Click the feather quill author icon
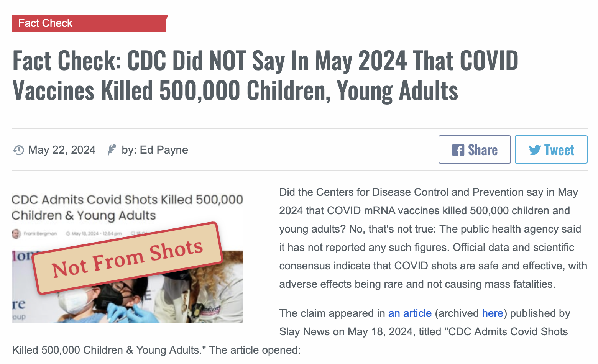This screenshot has width=598, height=364. click(112, 150)
